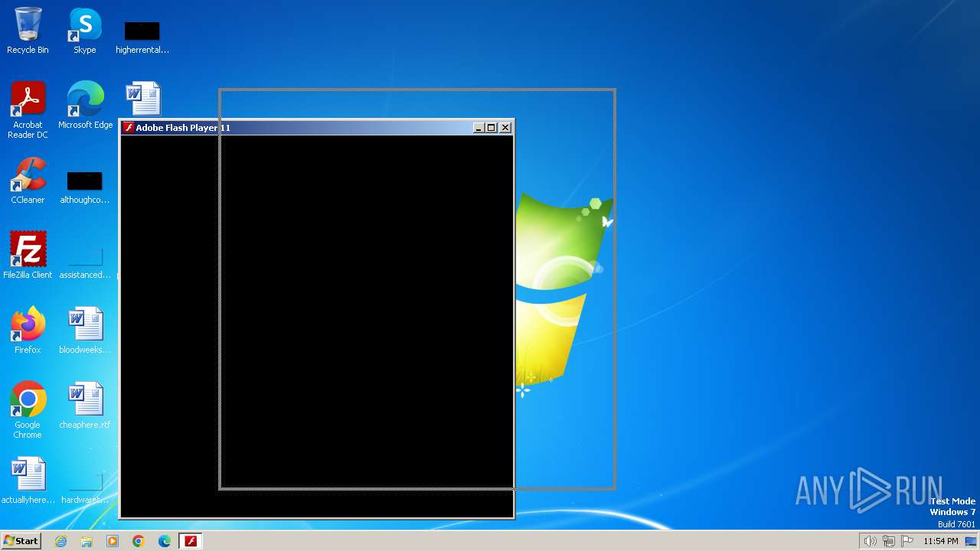The image size is (980, 551).
Task: Open the Recycle Bin desktop icon
Action: (x=28, y=31)
